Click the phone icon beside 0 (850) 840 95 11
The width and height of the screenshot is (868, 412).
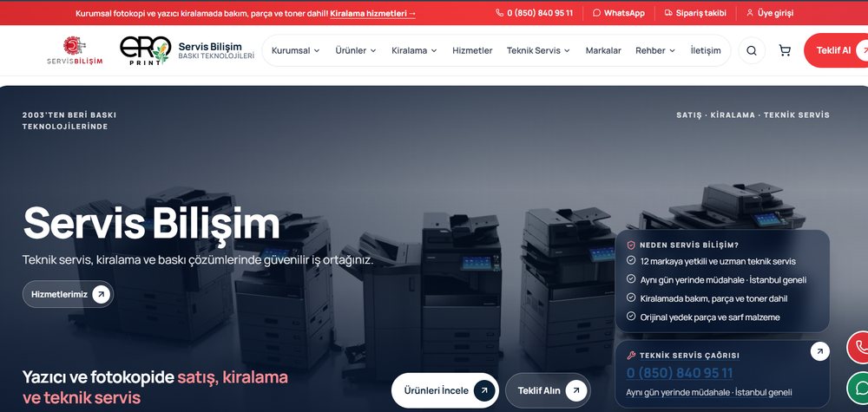tap(499, 13)
